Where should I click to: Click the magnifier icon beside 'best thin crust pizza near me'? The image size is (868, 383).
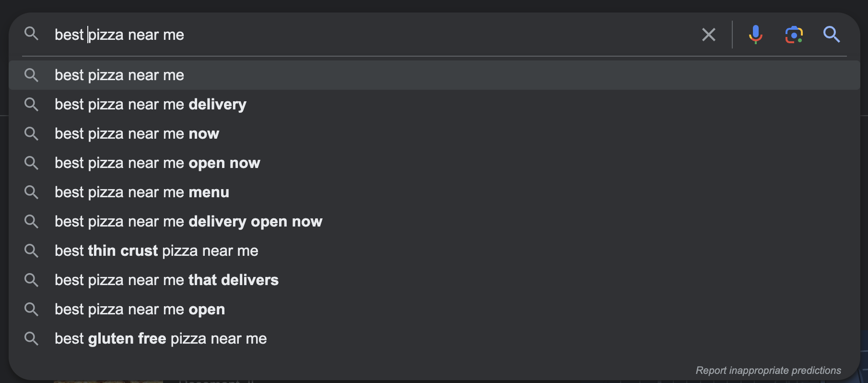click(32, 251)
